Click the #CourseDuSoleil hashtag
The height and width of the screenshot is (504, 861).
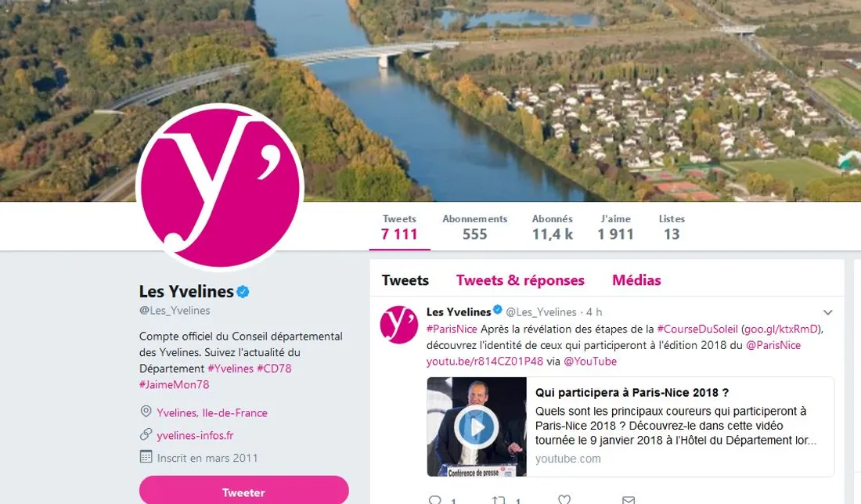(x=697, y=329)
